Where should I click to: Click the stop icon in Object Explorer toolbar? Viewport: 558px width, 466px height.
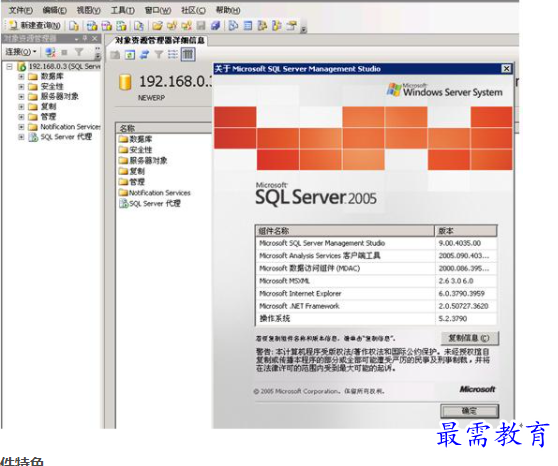(64, 53)
